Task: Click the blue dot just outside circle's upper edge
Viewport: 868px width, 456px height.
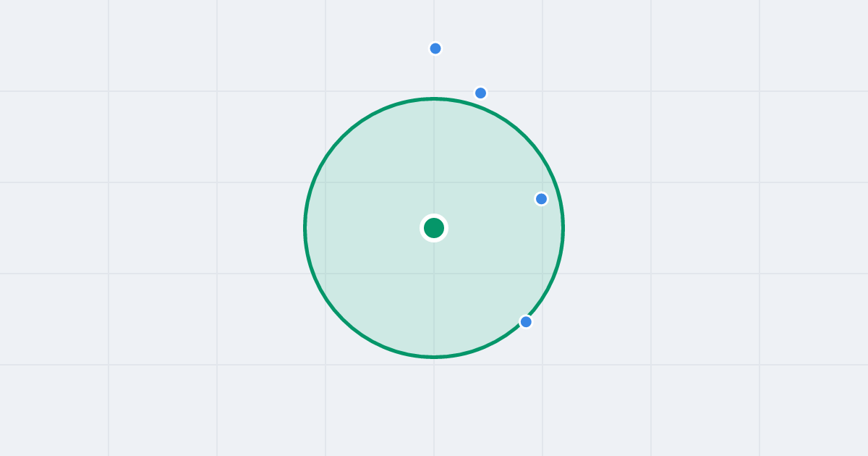Action: pyautogui.click(x=480, y=93)
